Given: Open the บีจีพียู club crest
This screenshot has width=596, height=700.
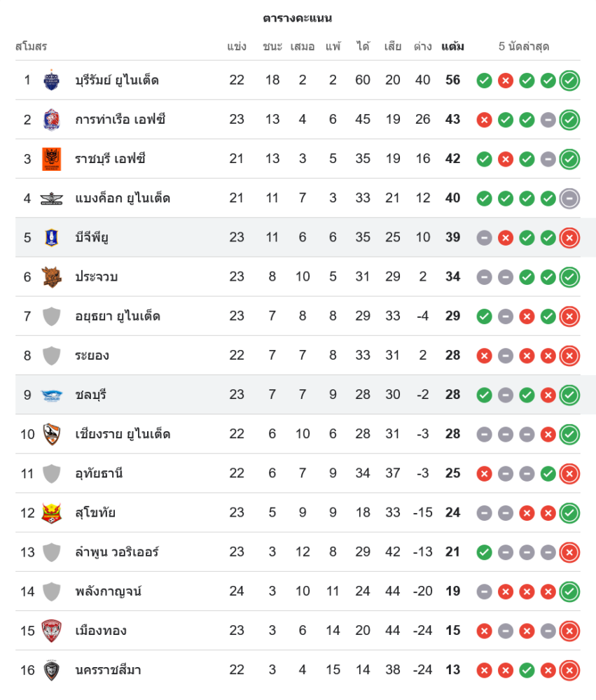Looking at the screenshot, I should [52, 237].
